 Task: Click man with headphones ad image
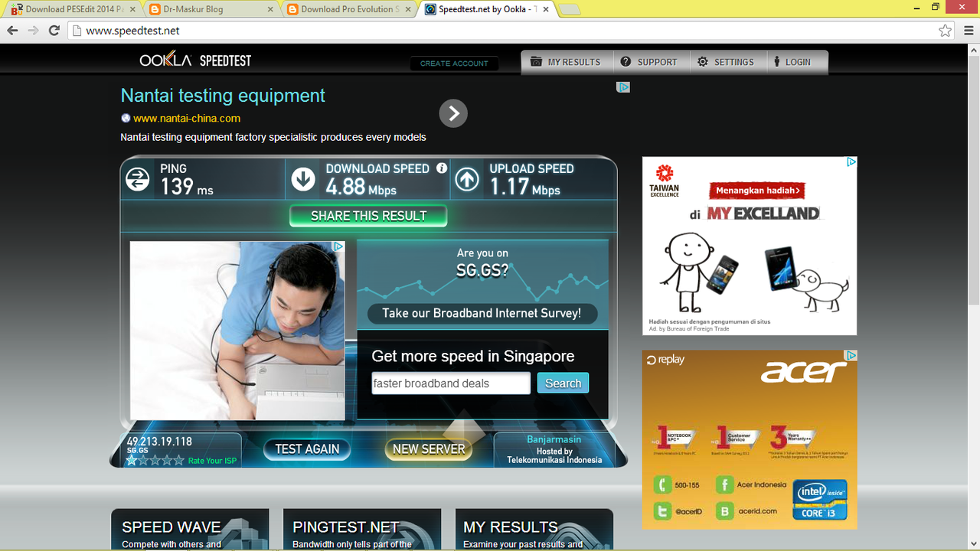tap(237, 331)
